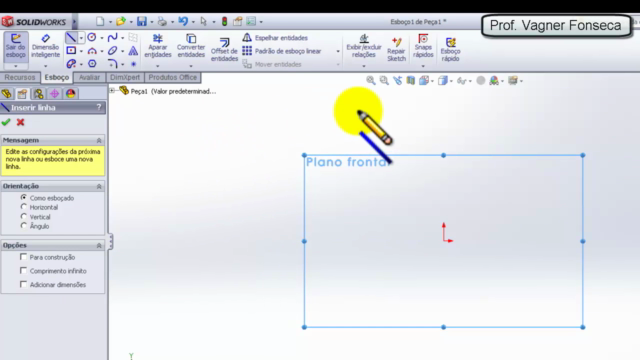Screen dimensions: 640x360
Task: Click the Section View icon
Action: point(411,80)
